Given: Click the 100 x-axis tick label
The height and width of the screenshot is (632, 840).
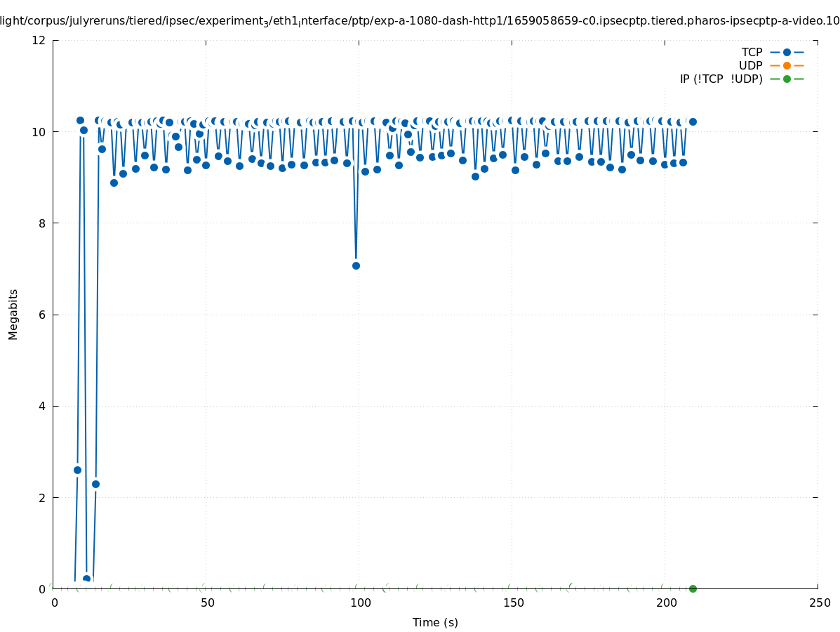Looking at the screenshot, I should (x=360, y=603).
